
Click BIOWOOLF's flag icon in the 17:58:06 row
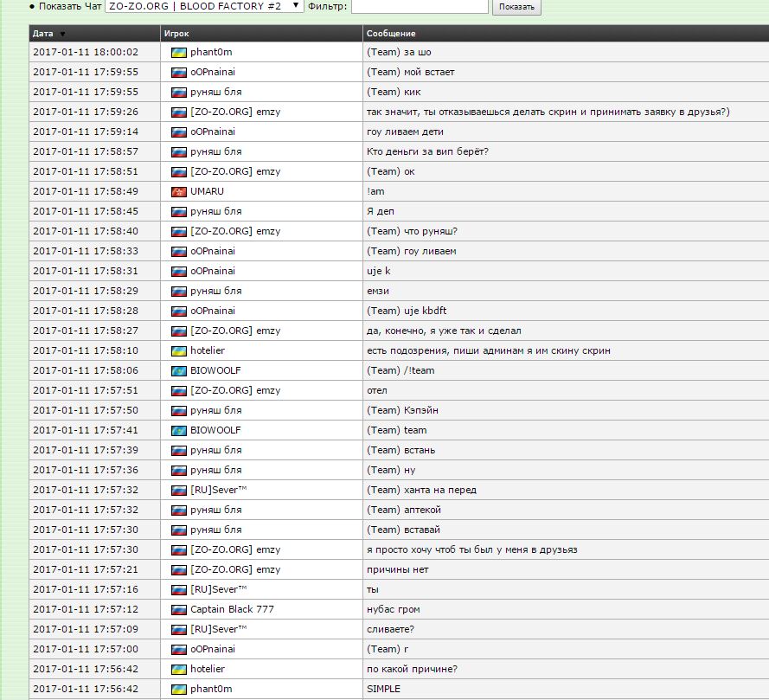tap(179, 370)
